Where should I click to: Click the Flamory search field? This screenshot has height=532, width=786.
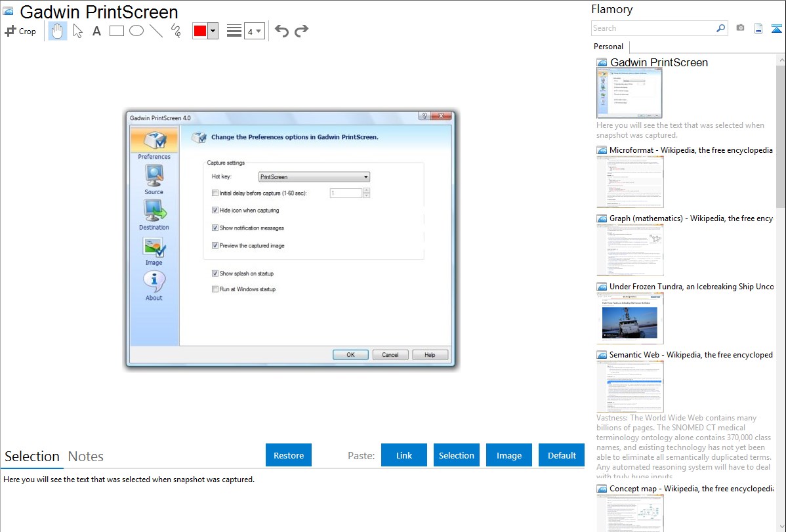point(653,28)
